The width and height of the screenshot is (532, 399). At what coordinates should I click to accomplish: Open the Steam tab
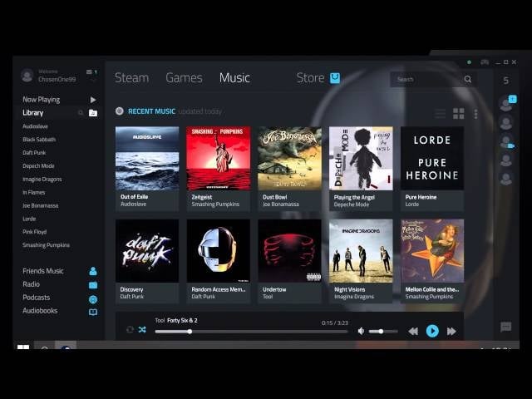(x=131, y=78)
